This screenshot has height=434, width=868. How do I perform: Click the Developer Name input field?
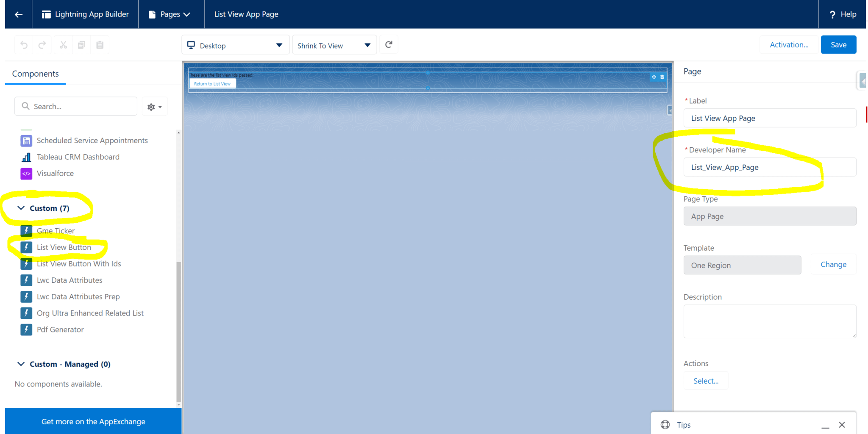(770, 167)
